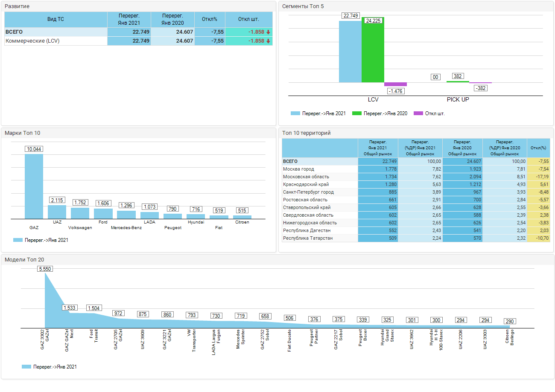Select the Ростовская область row
Viewport: 555px width, 392px height.
pyautogui.click(x=416, y=200)
